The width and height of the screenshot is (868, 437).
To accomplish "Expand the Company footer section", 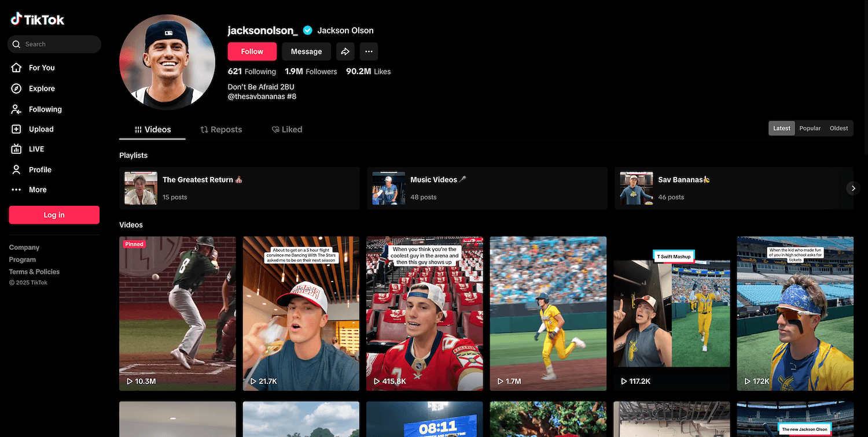I will 24,247.
